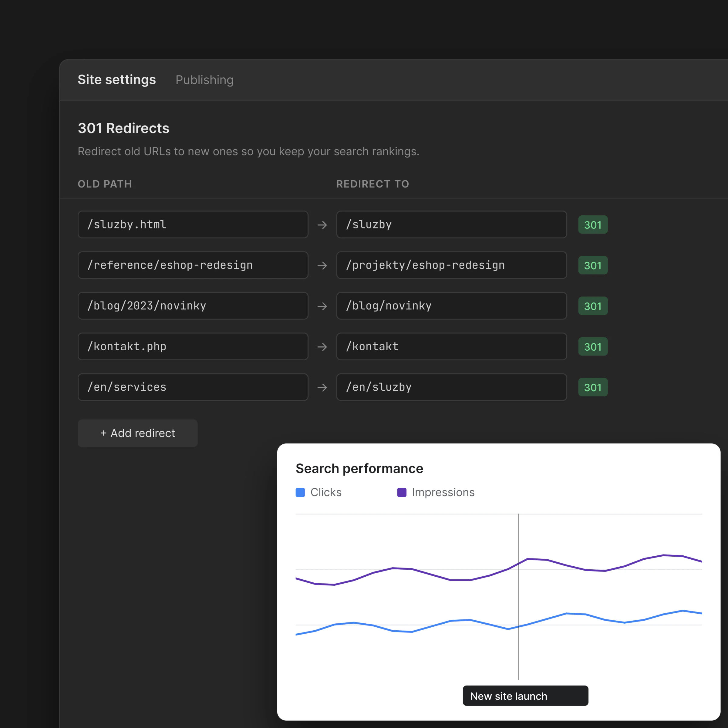Click the 301 Redirects heading
This screenshot has height=728, width=728.
pyautogui.click(x=123, y=128)
